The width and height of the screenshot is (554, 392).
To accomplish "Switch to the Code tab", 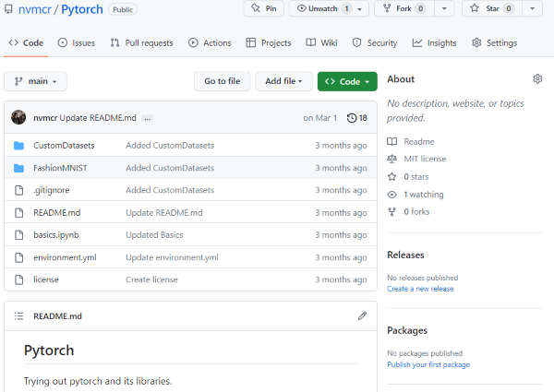I will (x=26, y=43).
